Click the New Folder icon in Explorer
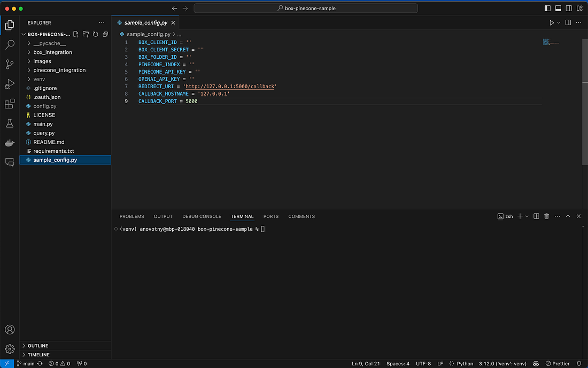This screenshot has width=588, height=368. point(86,34)
